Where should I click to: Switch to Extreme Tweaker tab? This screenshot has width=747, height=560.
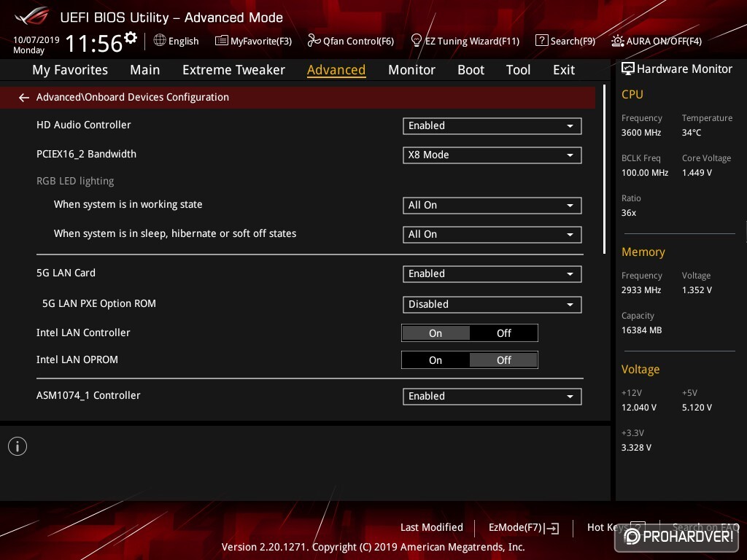click(x=233, y=70)
